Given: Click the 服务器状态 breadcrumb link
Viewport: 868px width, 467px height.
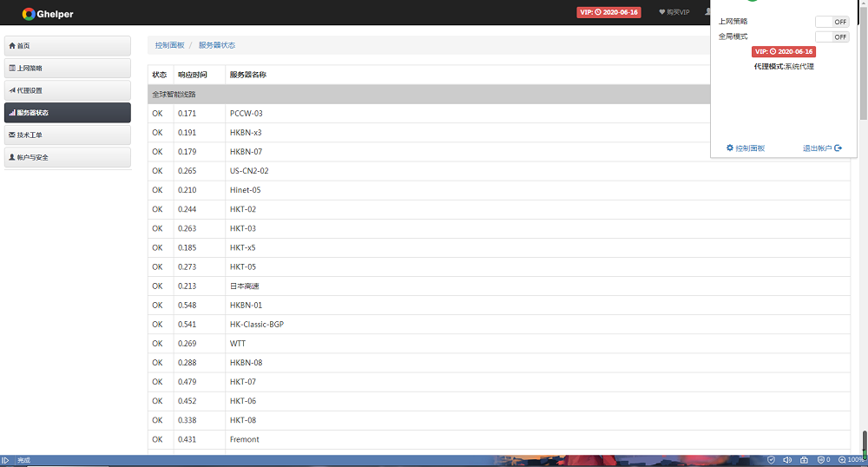Looking at the screenshot, I should pyautogui.click(x=217, y=45).
